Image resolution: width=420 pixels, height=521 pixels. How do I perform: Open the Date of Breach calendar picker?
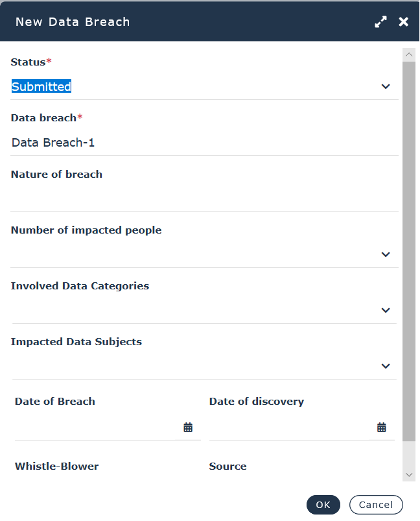[188, 427]
